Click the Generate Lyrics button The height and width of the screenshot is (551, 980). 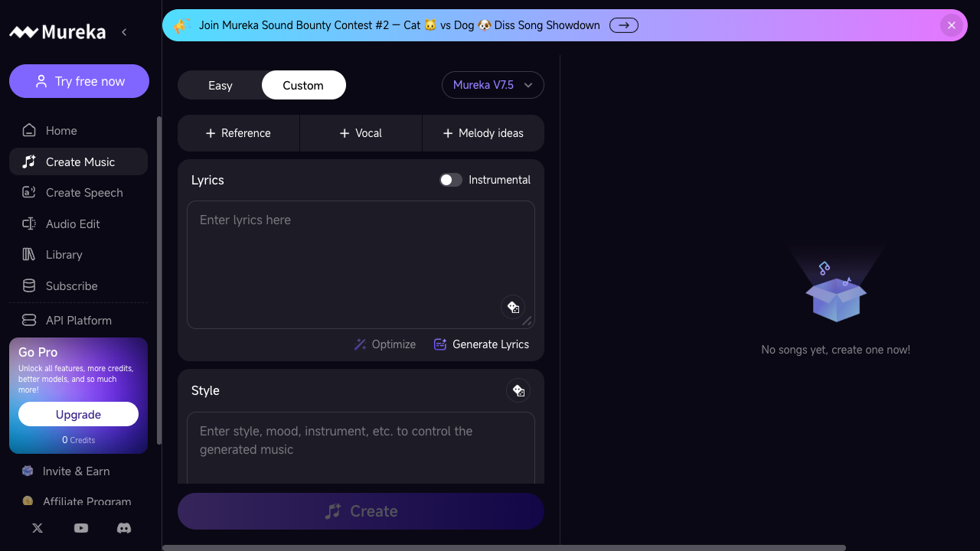pos(482,344)
